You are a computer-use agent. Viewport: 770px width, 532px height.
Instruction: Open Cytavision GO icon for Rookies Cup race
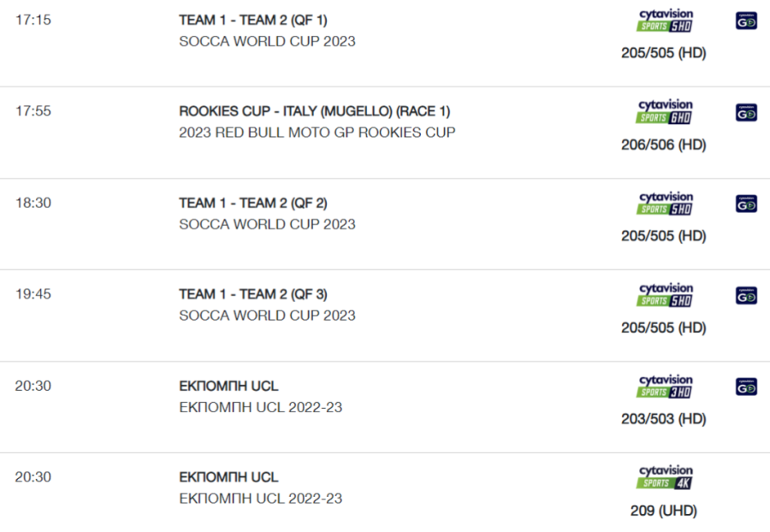pos(746,113)
